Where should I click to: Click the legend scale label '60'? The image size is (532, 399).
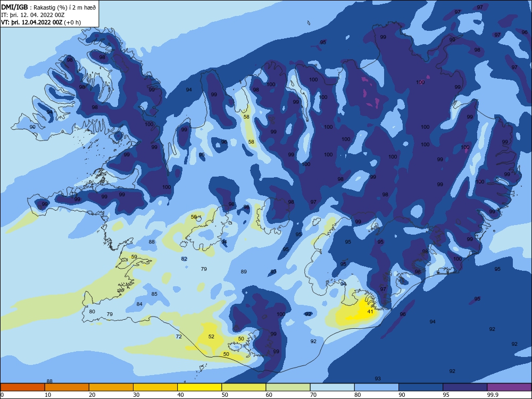pyautogui.click(x=269, y=395)
